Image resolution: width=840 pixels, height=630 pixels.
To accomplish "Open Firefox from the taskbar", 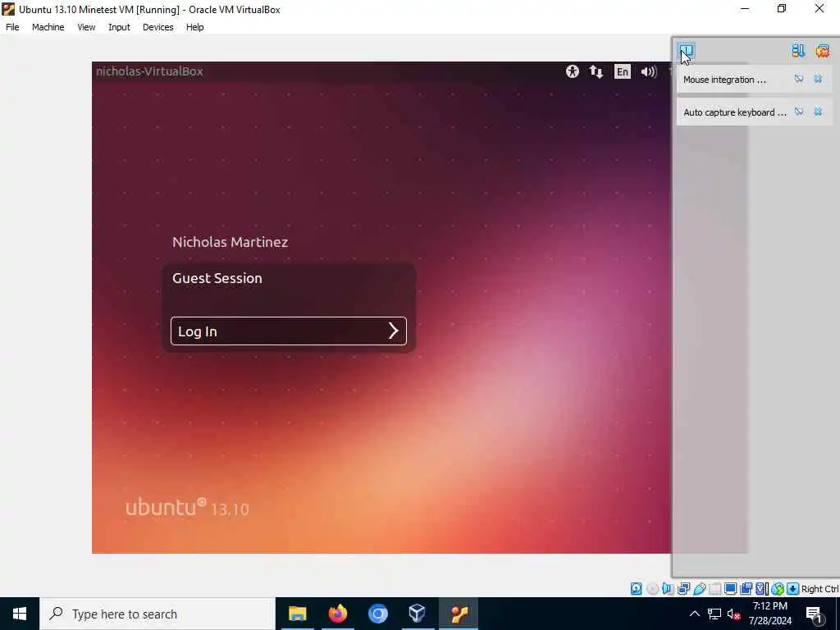I will pyautogui.click(x=337, y=614).
